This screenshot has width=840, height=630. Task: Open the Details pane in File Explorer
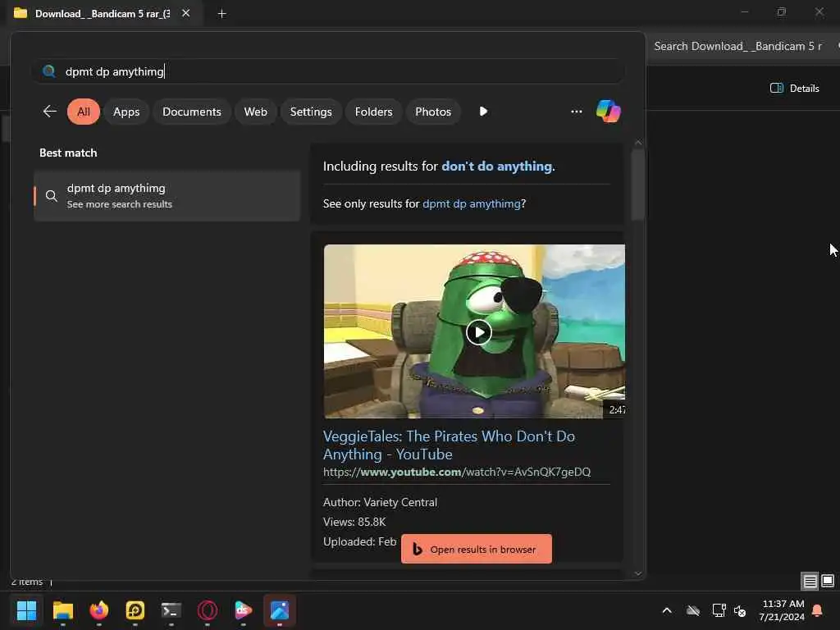pos(794,89)
